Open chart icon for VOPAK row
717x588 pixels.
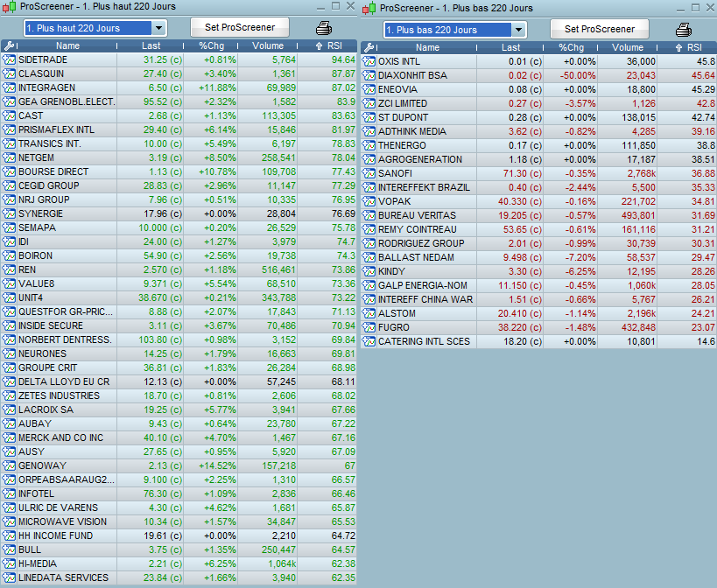coord(369,201)
